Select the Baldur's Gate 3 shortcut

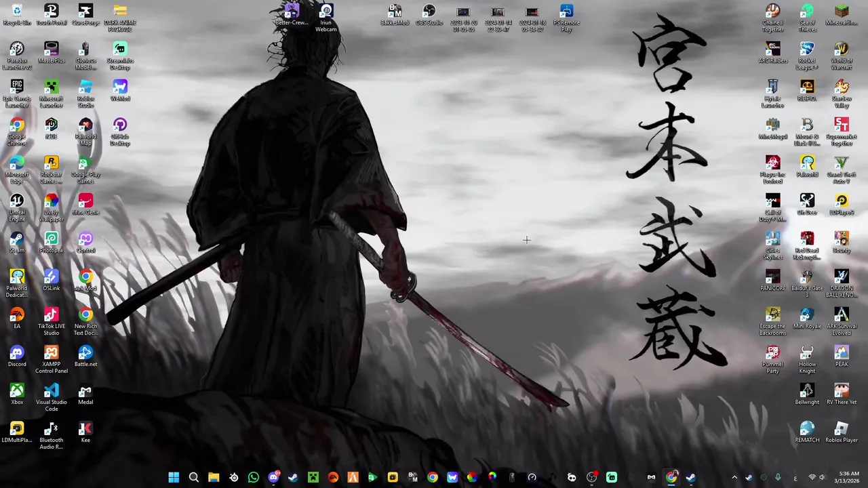point(807,284)
